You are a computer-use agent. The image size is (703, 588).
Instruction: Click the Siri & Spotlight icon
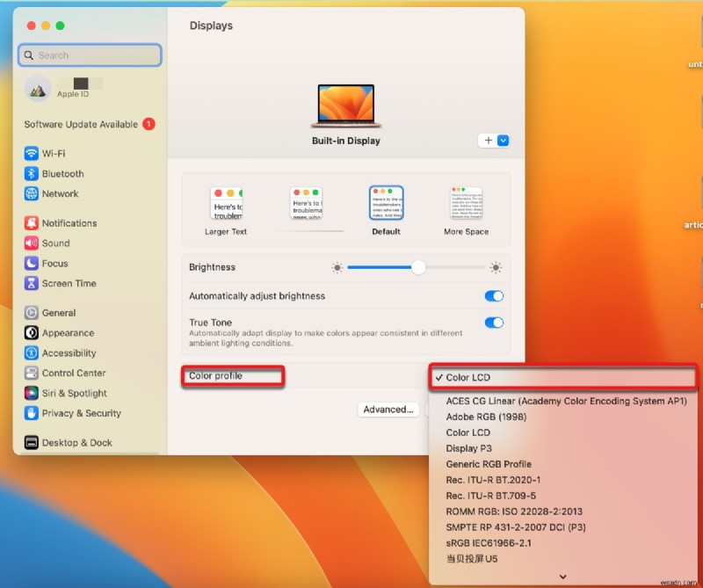coord(31,394)
